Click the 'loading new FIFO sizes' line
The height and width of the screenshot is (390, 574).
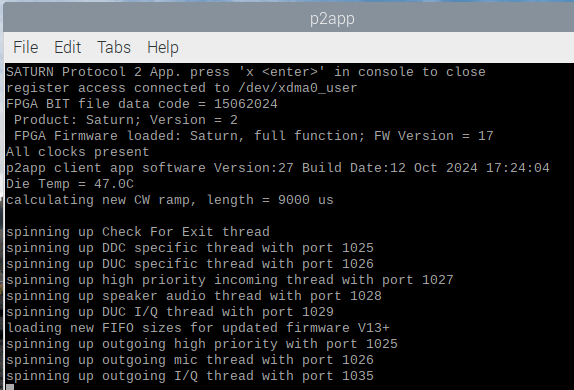coord(198,328)
